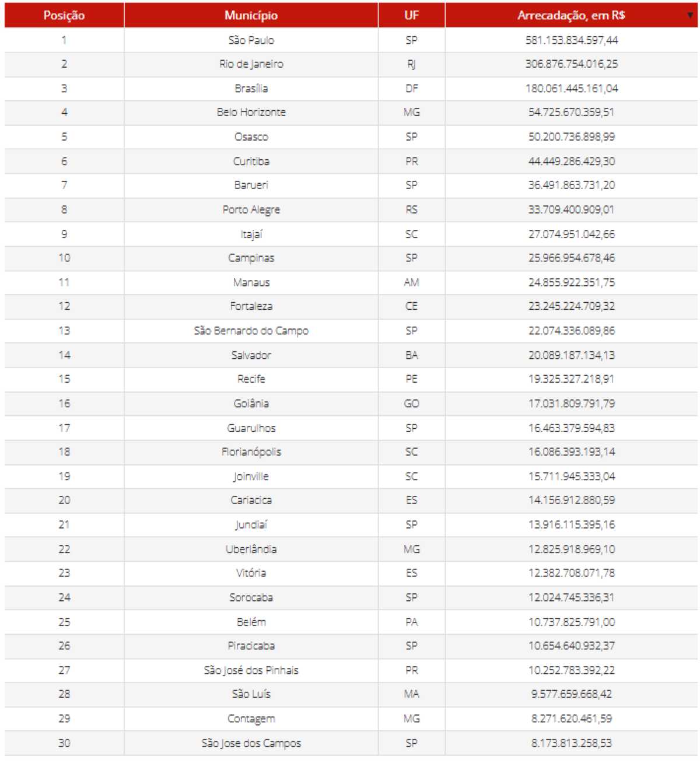Select São José dos Pinhais cell
Viewport: 700px width, 763px height.
[251, 670]
